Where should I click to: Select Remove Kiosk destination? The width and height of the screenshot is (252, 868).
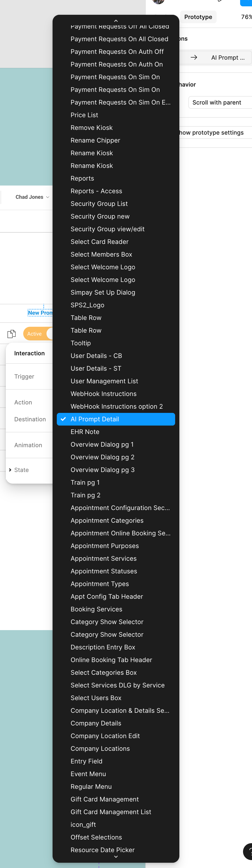(x=116, y=128)
